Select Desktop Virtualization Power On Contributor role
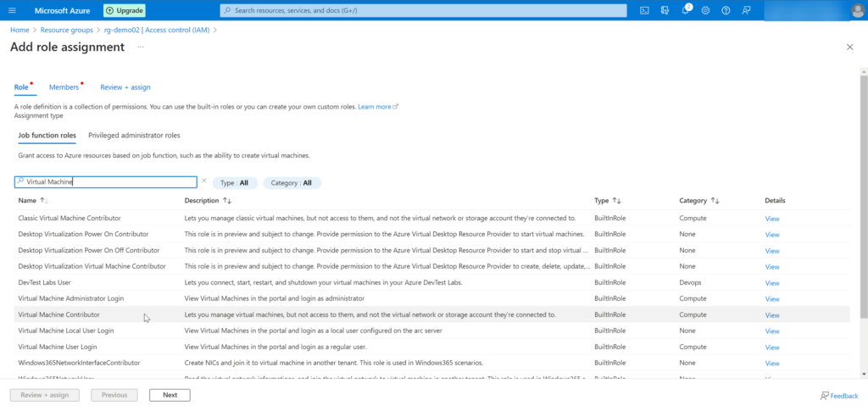The image size is (868, 411). (x=431, y=234)
